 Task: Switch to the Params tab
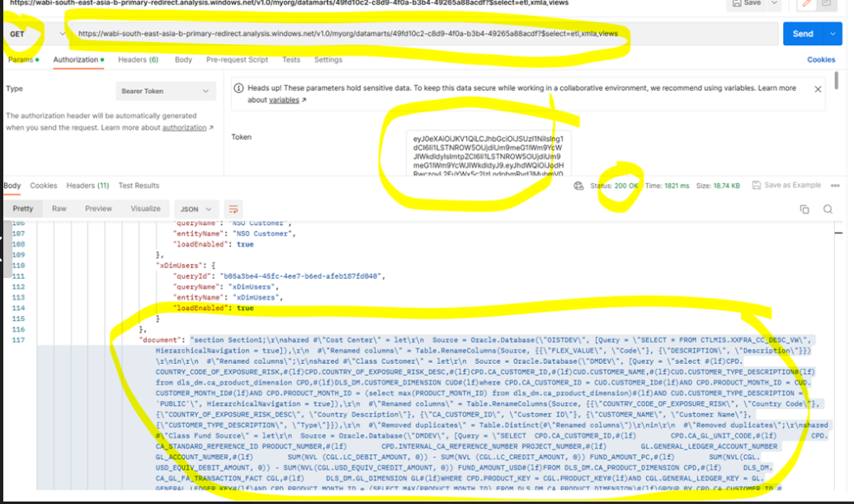23,60
